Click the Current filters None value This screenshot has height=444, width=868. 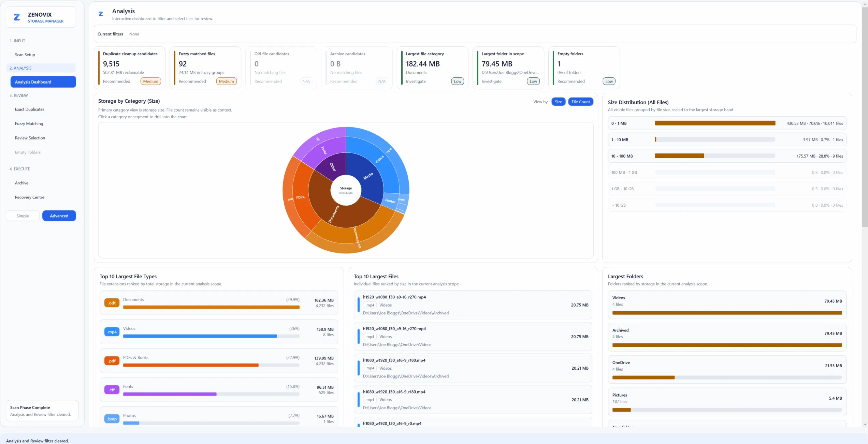(x=134, y=34)
